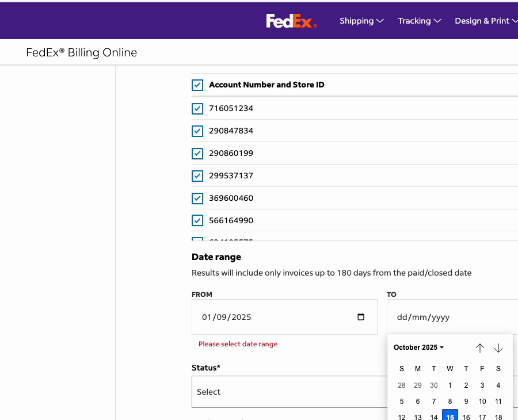
Task: Select October 11 in calendar
Action: pos(498,402)
